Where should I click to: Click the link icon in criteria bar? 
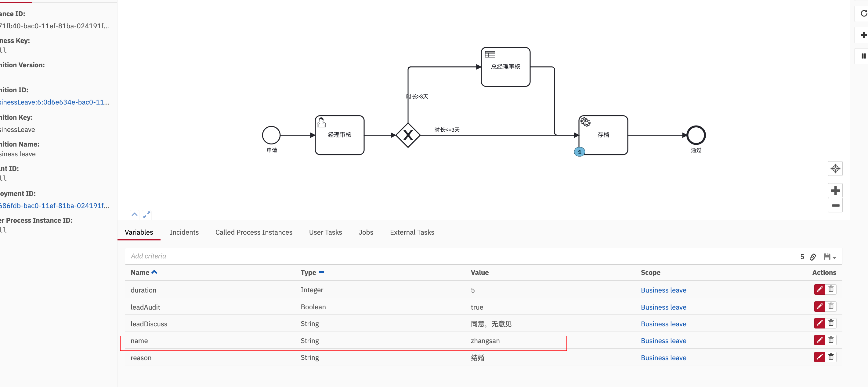tap(813, 257)
